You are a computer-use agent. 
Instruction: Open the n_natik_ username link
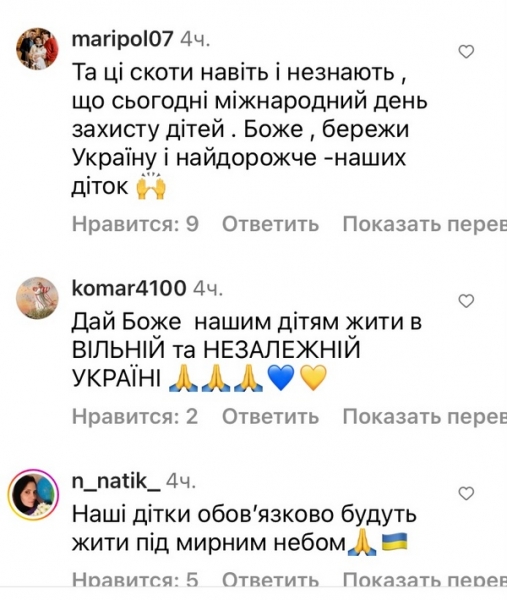point(116,481)
